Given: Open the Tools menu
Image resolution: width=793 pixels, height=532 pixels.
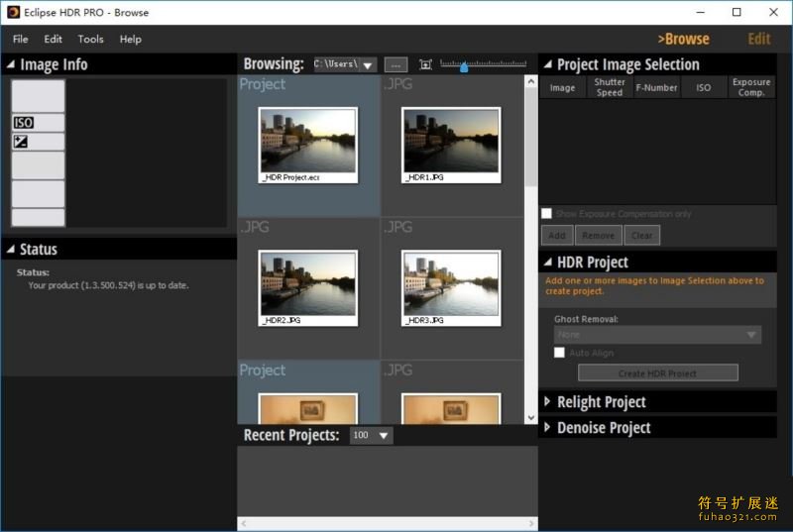Looking at the screenshot, I should coord(90,39).
